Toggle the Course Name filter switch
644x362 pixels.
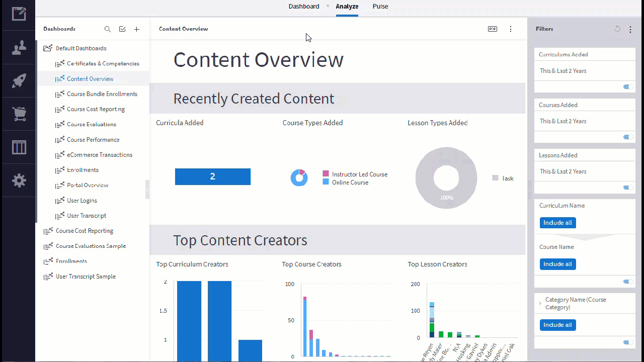coord(628,282)
